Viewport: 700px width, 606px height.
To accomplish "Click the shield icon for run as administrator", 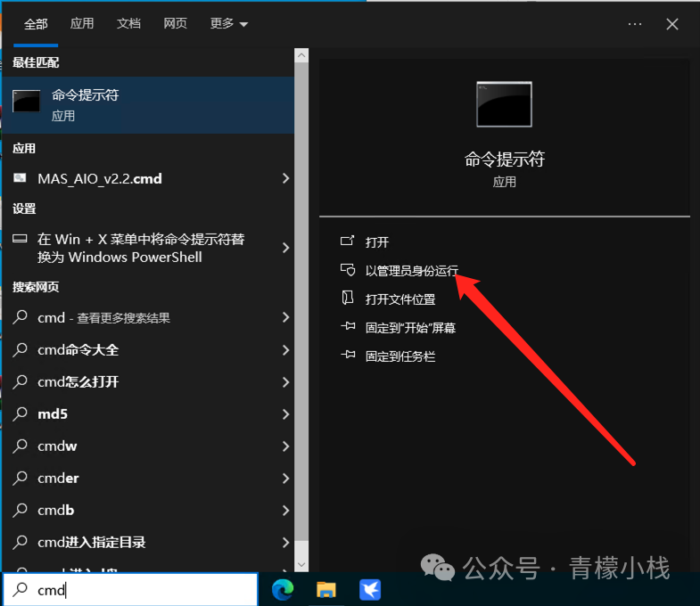I will (347, 269).
